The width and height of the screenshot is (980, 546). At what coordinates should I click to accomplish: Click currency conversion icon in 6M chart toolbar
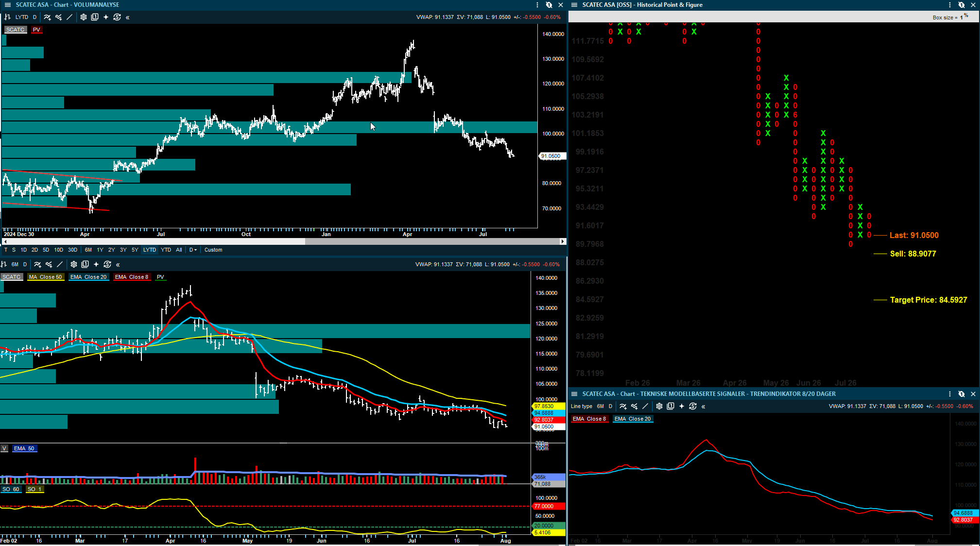[x=107, y=264]
